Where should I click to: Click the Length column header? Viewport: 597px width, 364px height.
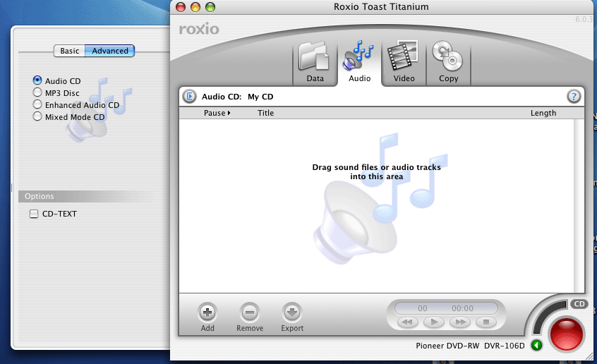(x=543, y=113)
